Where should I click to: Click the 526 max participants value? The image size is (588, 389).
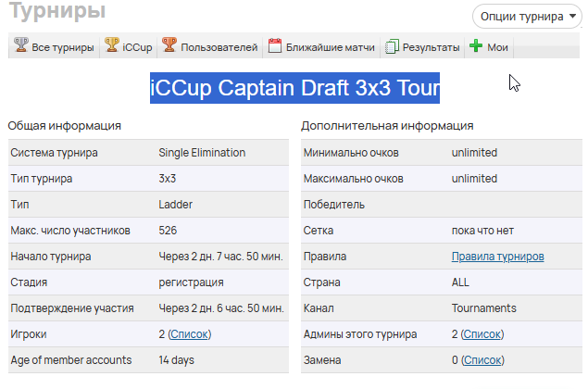click(168, 231)
